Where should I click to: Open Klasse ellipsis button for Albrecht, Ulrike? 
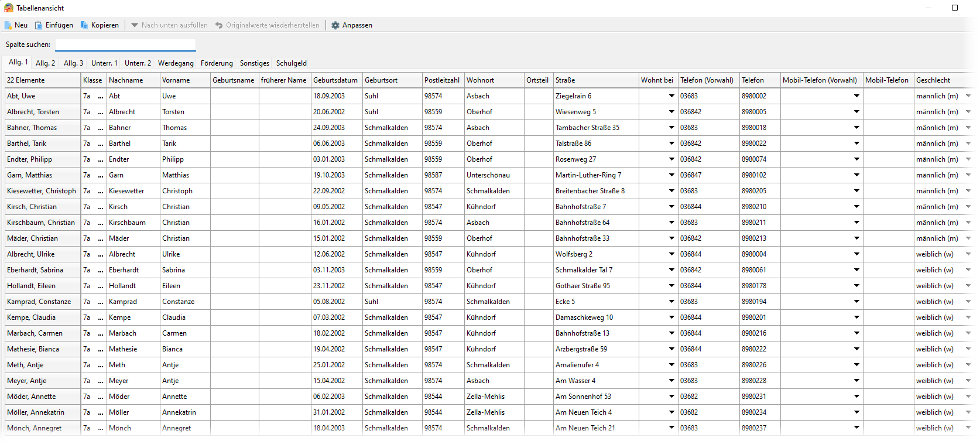click(x=101, y=254)
